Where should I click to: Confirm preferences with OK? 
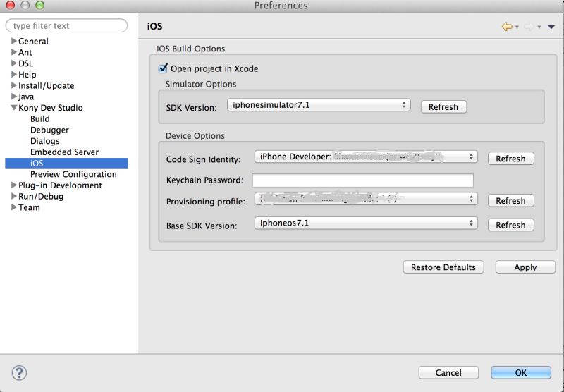(x=521, y=372)
